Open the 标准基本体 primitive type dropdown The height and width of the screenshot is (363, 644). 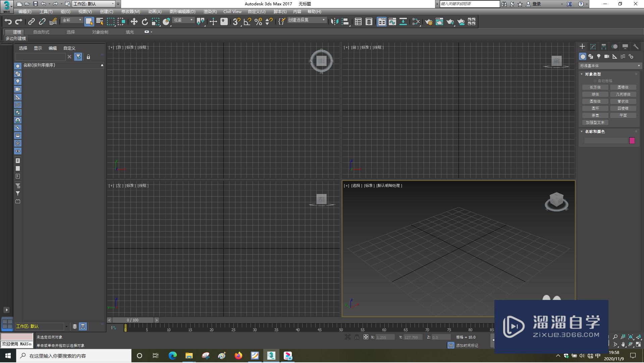point(609,66)
